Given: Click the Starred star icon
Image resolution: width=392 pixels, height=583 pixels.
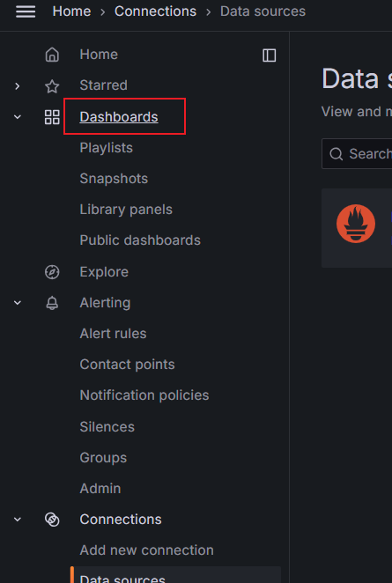Looking at the screenshot, I should click(52, 86).
